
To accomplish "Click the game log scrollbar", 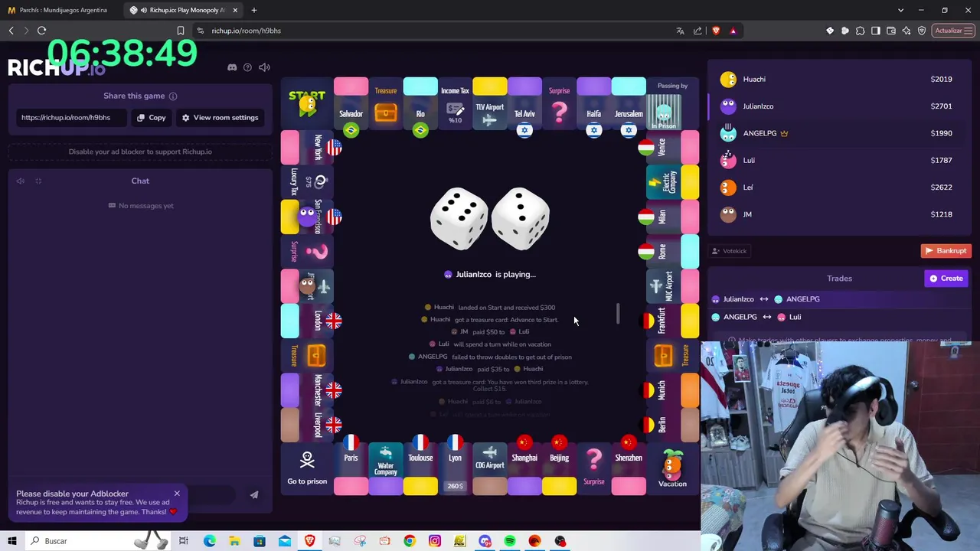I will tap(618, 314).
